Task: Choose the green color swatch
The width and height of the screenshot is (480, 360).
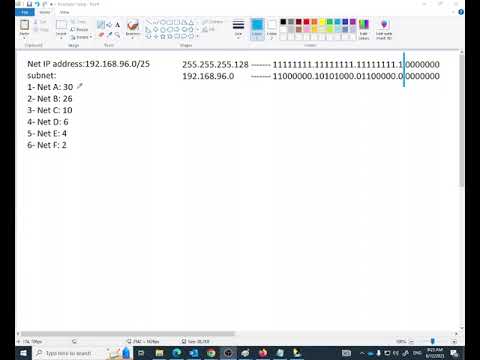Action: (x=330, y=22)
